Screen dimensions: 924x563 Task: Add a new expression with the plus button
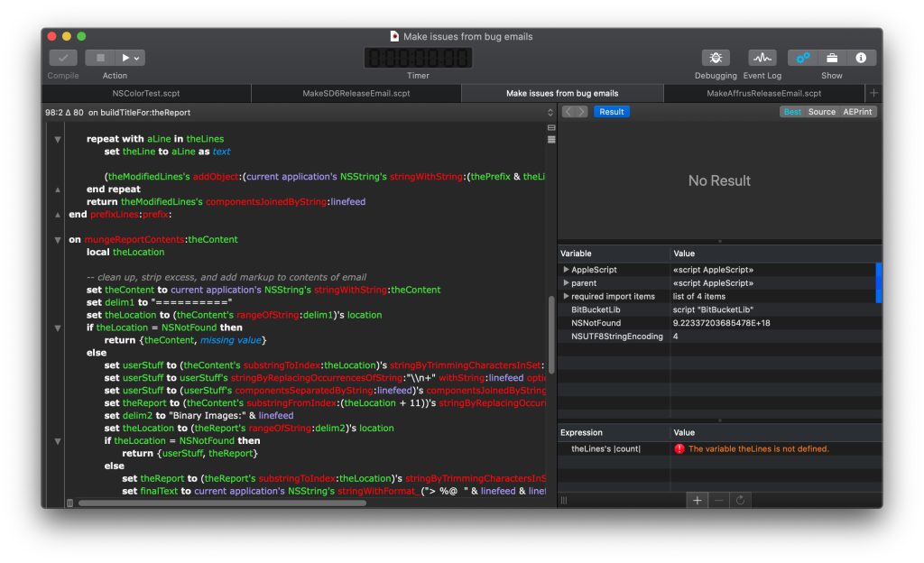(x=697, y=500)
